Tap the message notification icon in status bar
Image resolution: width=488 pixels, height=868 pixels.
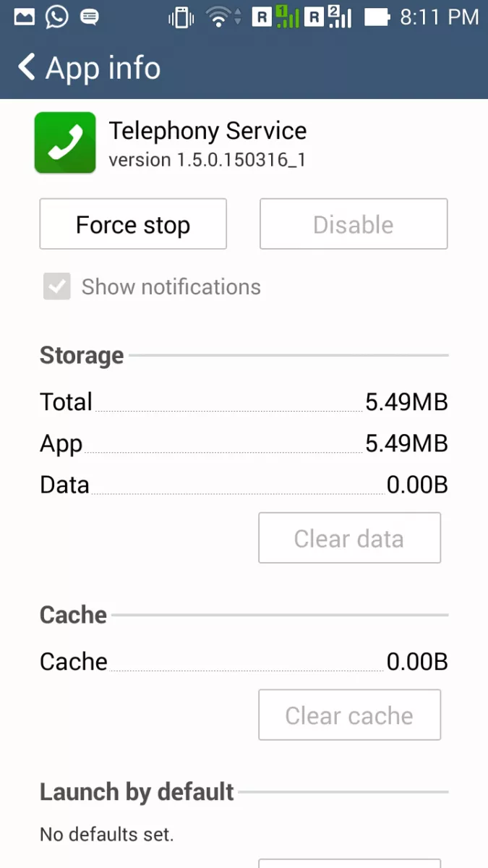(x=90, y=17)
